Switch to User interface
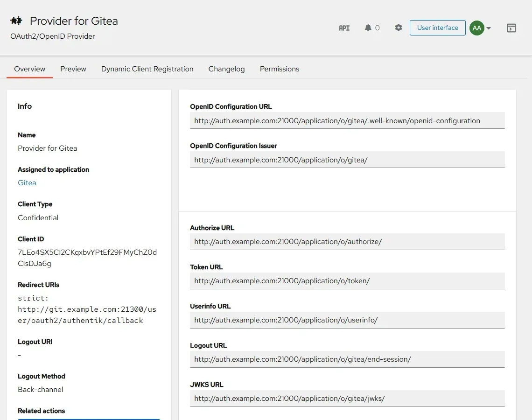Image resolution: width=532 pixels, height=420 pixels. [x=437, y=28]
